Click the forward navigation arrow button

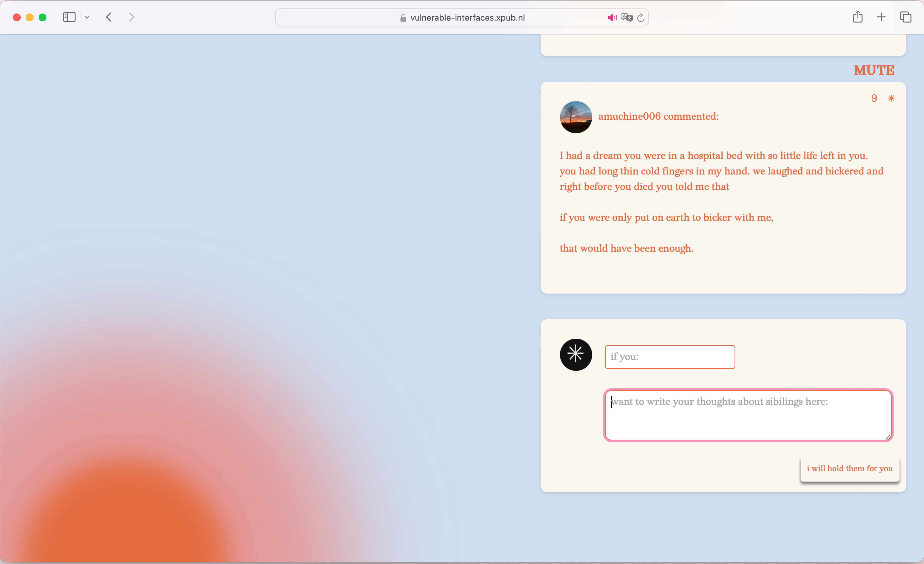click(x=131, y=17)
